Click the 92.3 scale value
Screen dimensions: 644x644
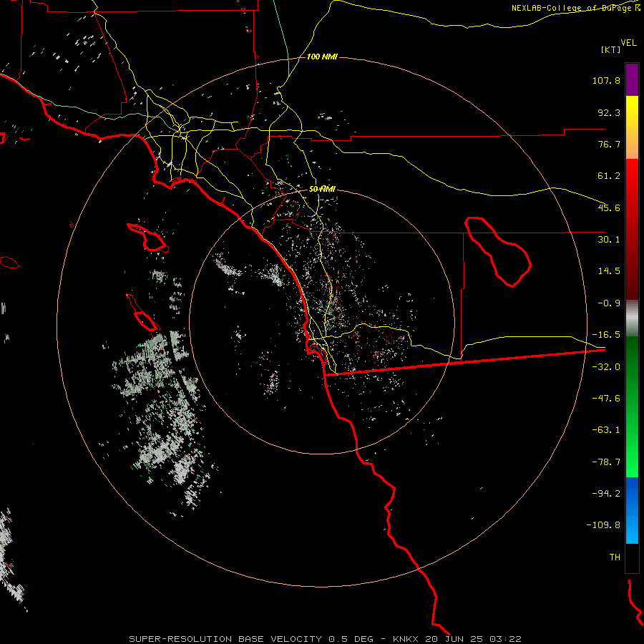609,112
